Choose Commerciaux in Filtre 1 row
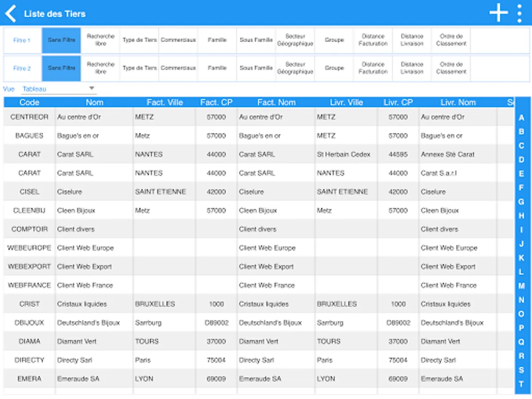Screen dimensions: 532x399 pyautogui.click(x=178, y=40)
